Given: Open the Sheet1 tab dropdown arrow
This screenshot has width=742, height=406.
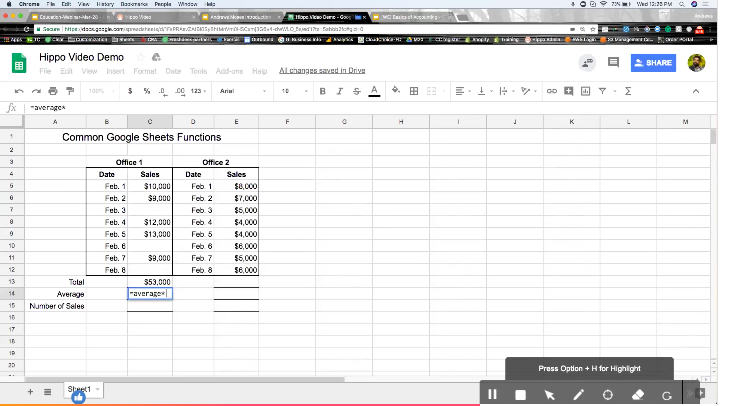Looking at the screenshot, I should coord(97,389).
